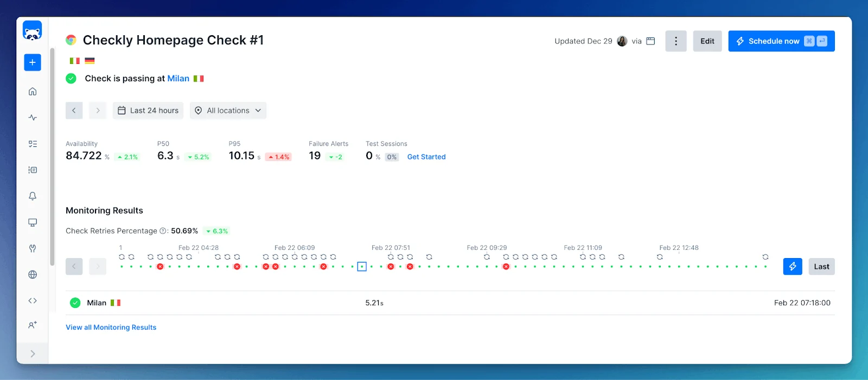Expand the sidebar with bottom chevron
868x380 pixels.
tap(33, 354)
